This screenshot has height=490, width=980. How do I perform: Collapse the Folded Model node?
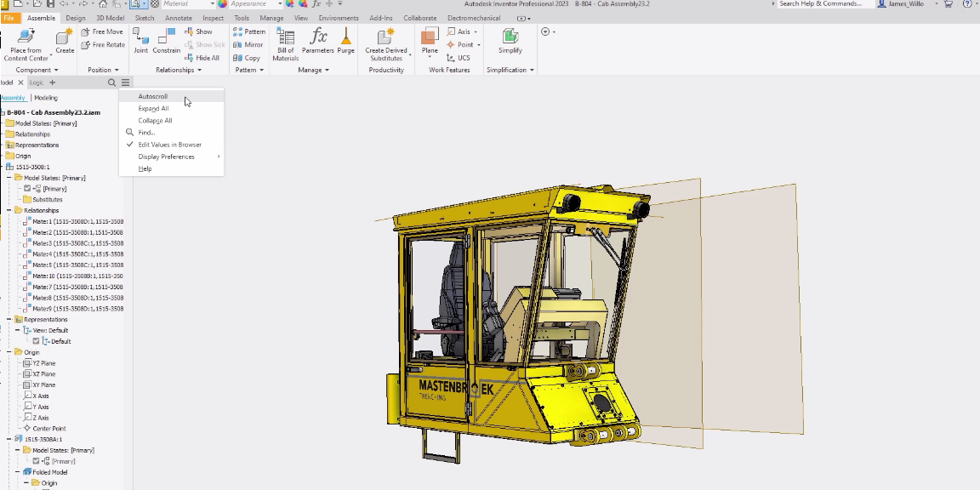click(18, 472)
